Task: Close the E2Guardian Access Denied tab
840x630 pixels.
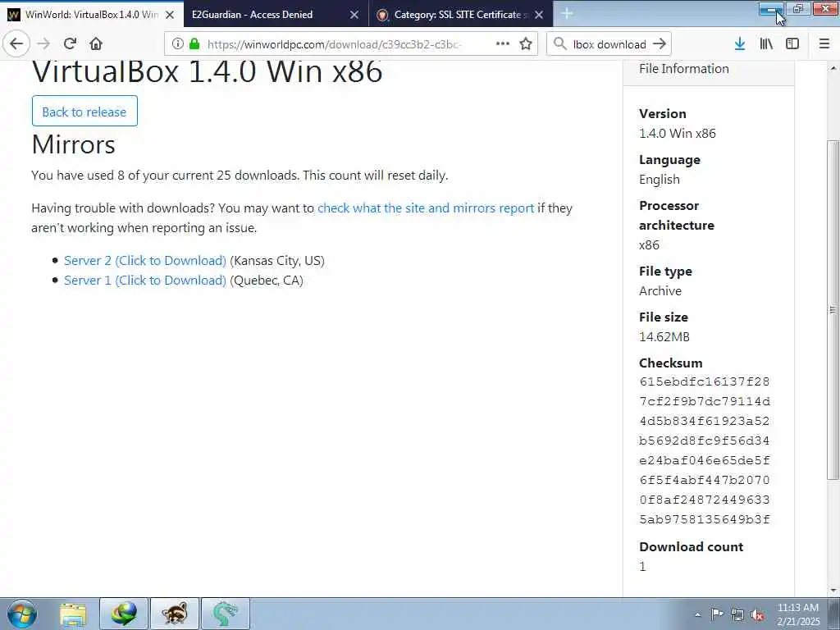Action: pos(354,15)
